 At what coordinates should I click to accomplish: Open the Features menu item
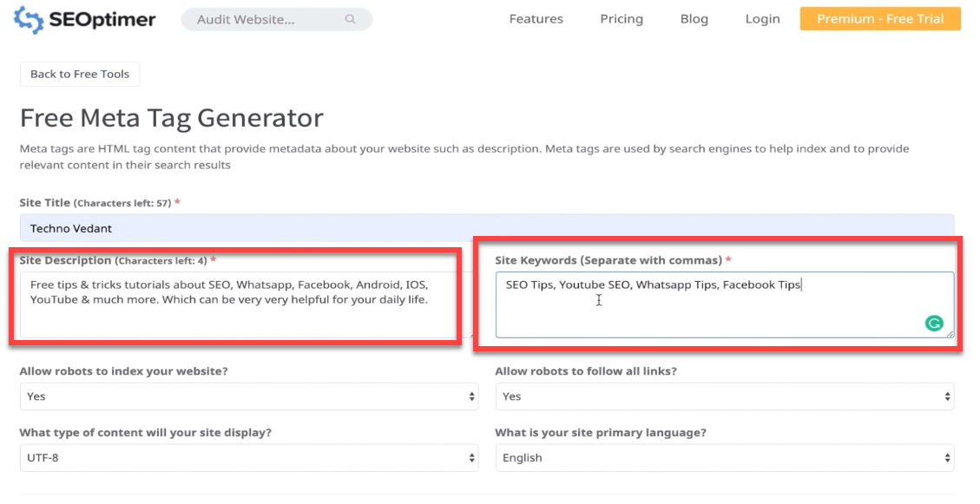(x=536, y=19)
